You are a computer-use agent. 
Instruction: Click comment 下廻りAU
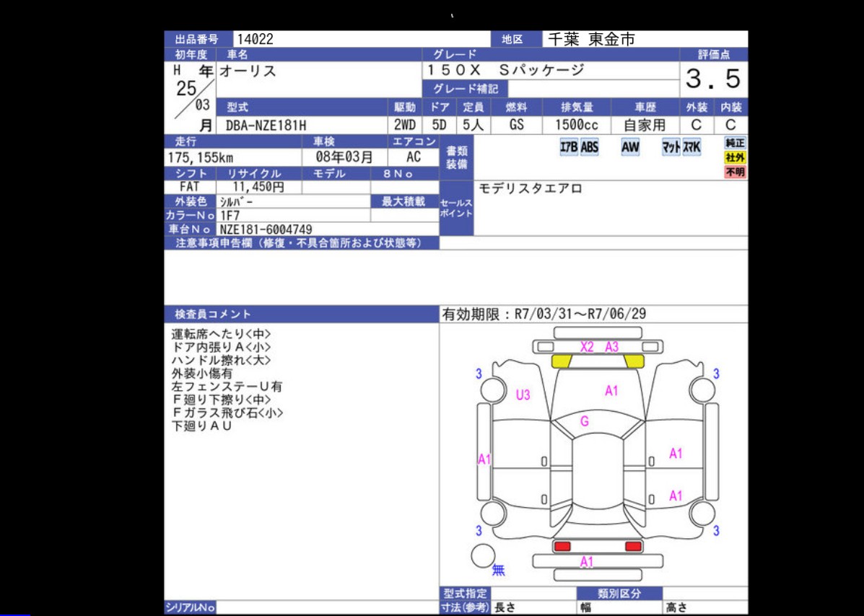tap(201, 426)
